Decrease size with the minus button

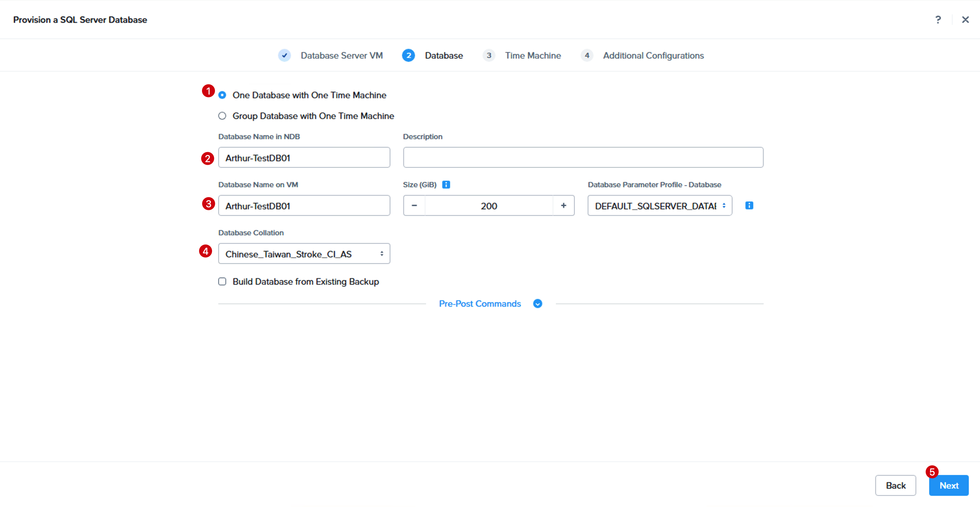click(414, 205)
